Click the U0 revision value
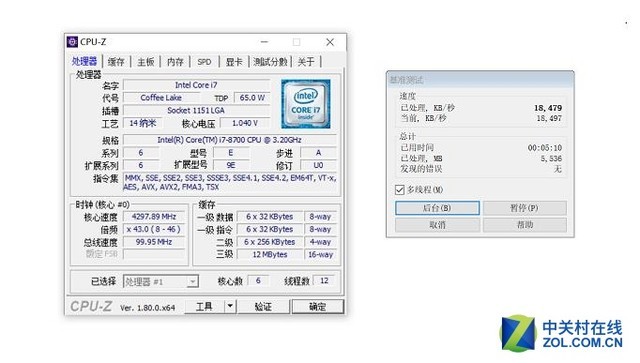Image resolution: width=640 pixels, height=363 pixels. pyautogui.click(x=318, y=165)
